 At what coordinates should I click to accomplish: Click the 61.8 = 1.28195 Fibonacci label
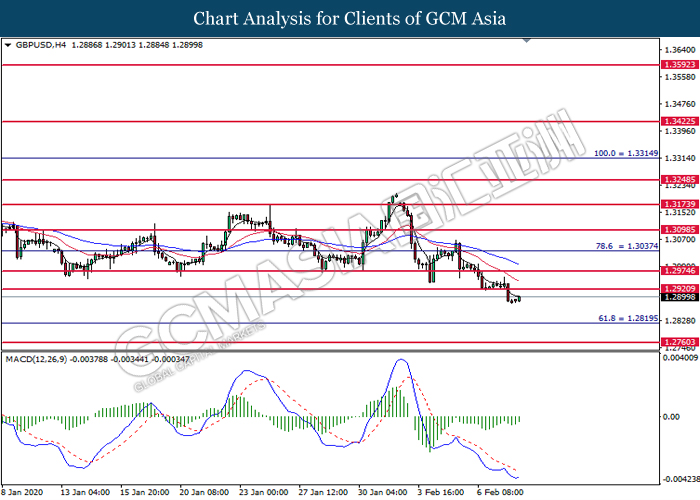[x=628, y=317]
